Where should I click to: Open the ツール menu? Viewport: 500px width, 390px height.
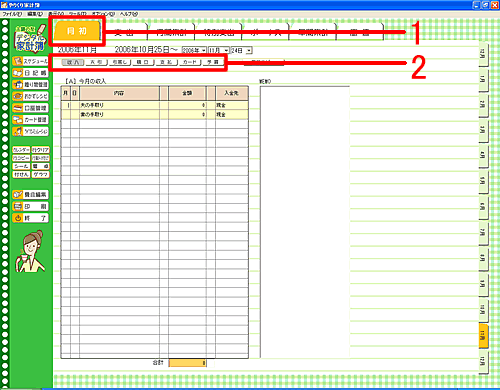pos(78,14)
